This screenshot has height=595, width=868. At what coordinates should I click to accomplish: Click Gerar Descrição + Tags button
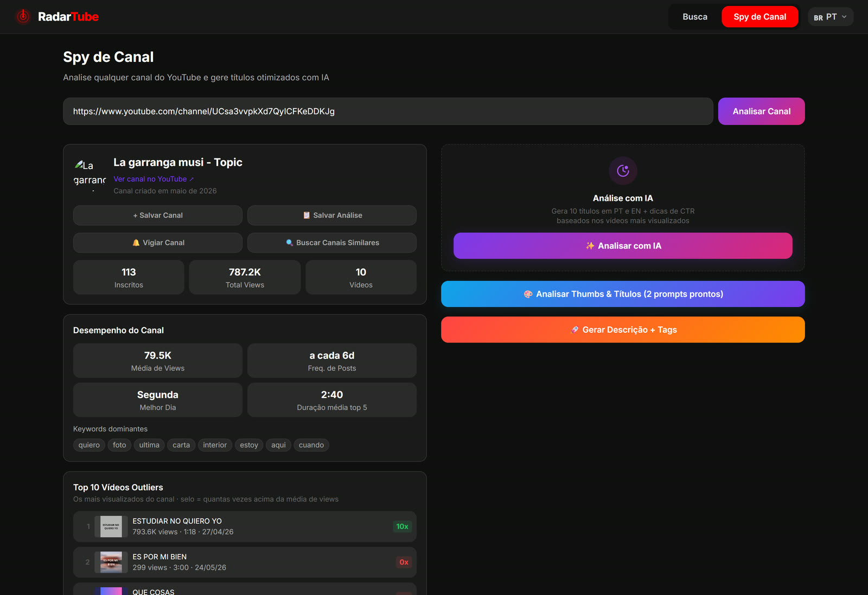623,330
